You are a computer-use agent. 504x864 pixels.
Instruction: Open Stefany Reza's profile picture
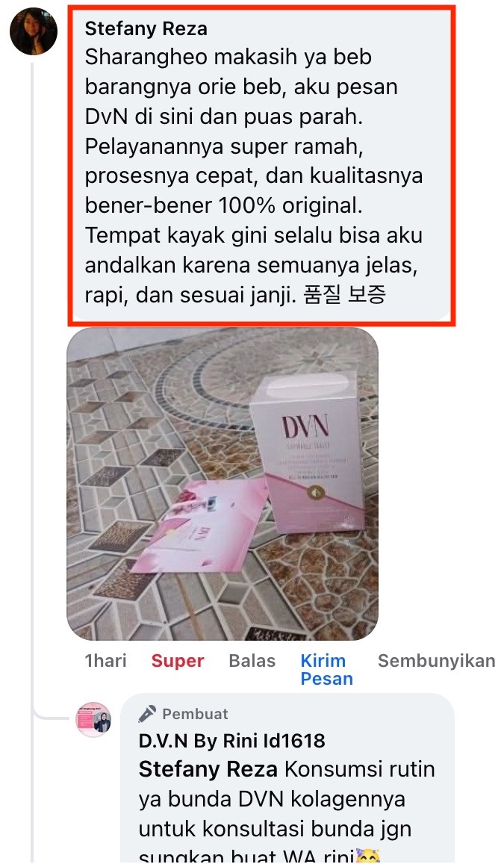coord(34,31)
